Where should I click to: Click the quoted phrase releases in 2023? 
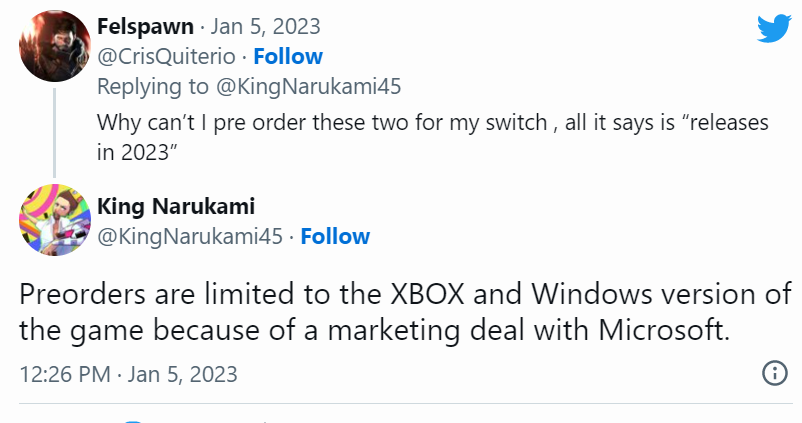[433, 137]
